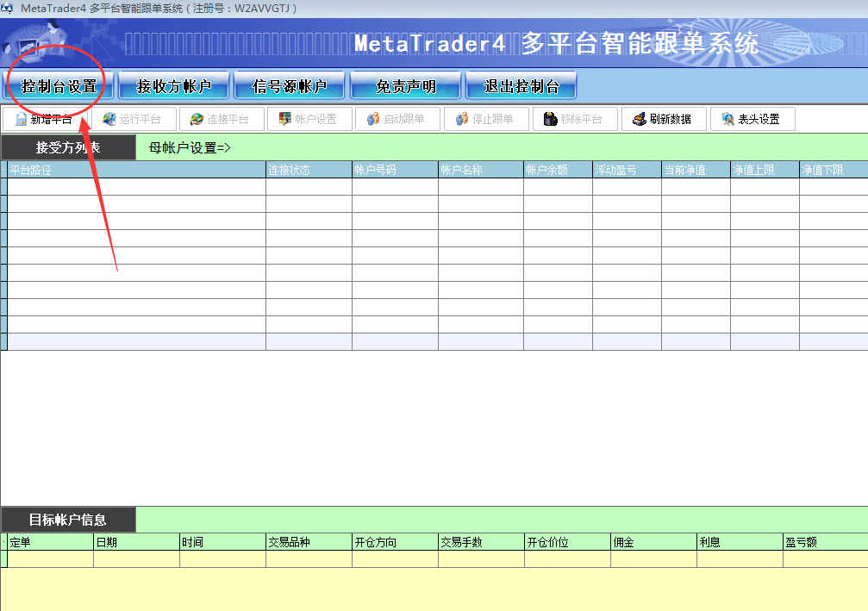This screenshot has width=868, height=611.
Task: Click the MetaTrader4 app icon in the title bar
Action: (x=7, y=8)
